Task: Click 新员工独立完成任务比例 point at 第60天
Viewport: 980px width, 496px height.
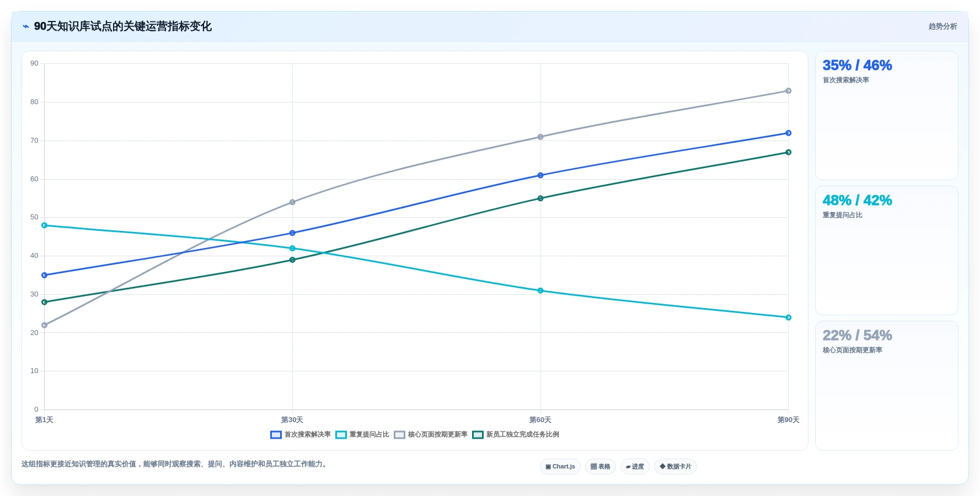Action: pos(540,198)
